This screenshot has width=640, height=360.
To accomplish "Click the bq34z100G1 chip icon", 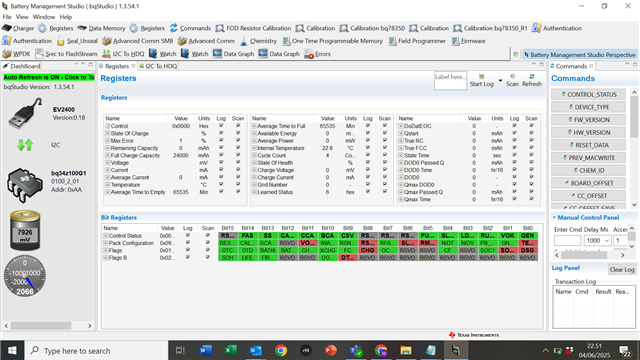I will click(x=24, y=185).
